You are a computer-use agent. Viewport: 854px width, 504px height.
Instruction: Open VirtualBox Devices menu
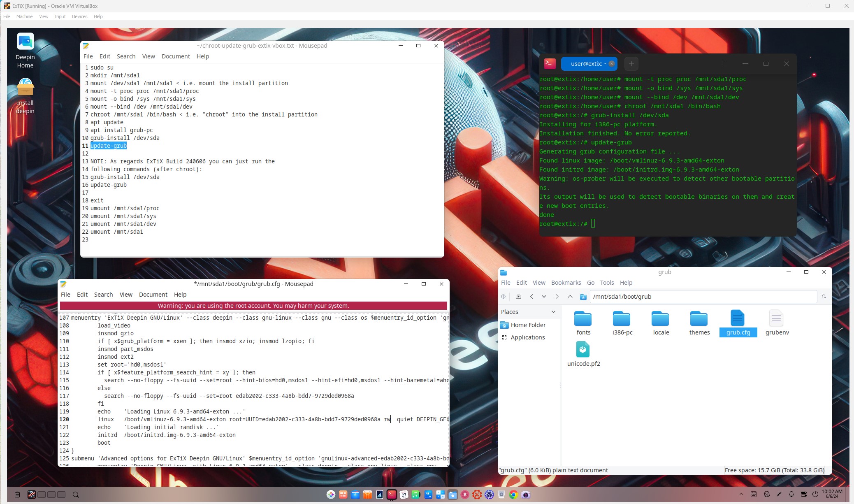79,16
